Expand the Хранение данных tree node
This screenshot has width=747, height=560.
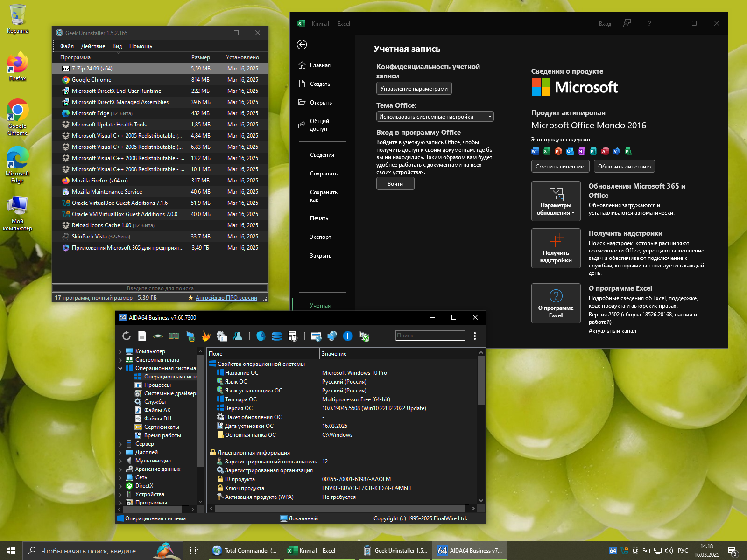(120, 469)
